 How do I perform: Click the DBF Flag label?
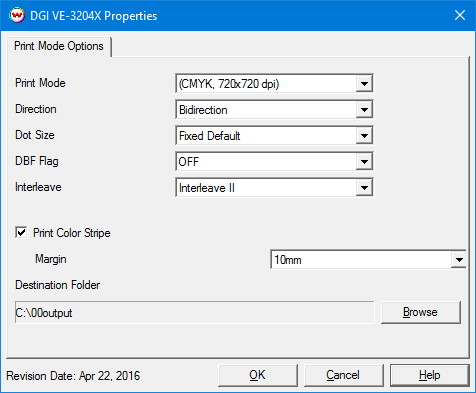(37, 161)
